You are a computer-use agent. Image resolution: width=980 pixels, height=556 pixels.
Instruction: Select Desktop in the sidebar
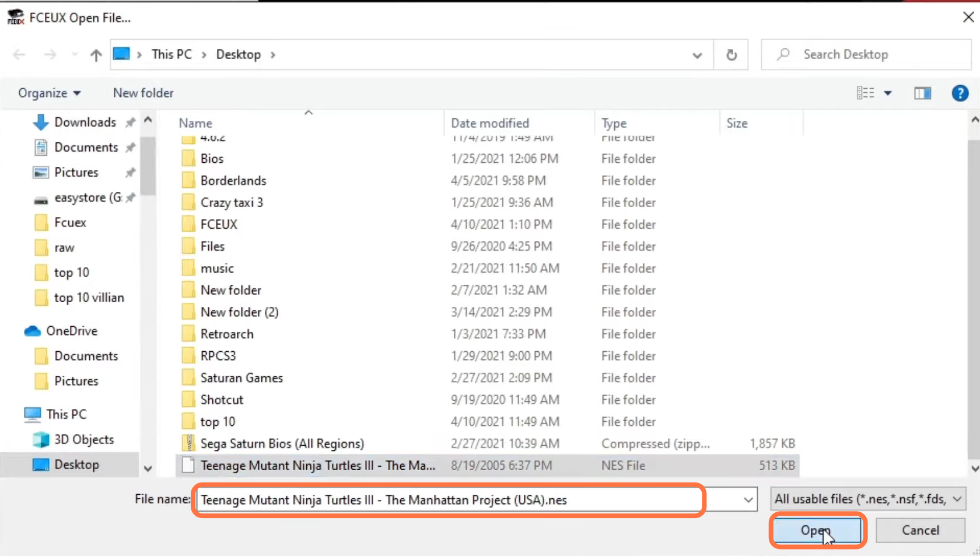pos(76,464)
